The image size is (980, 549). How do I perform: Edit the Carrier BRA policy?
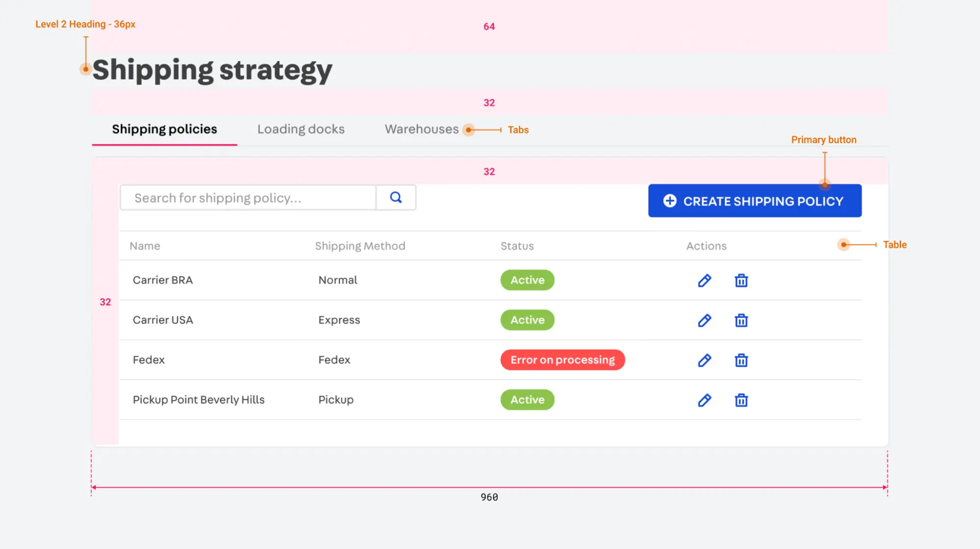[704, 281]
